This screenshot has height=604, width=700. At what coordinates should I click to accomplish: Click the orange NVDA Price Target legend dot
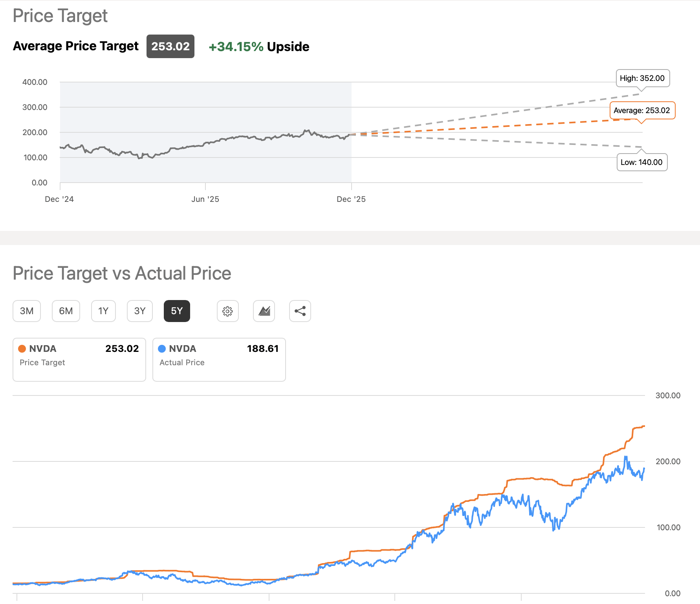[x=23, y=348]
